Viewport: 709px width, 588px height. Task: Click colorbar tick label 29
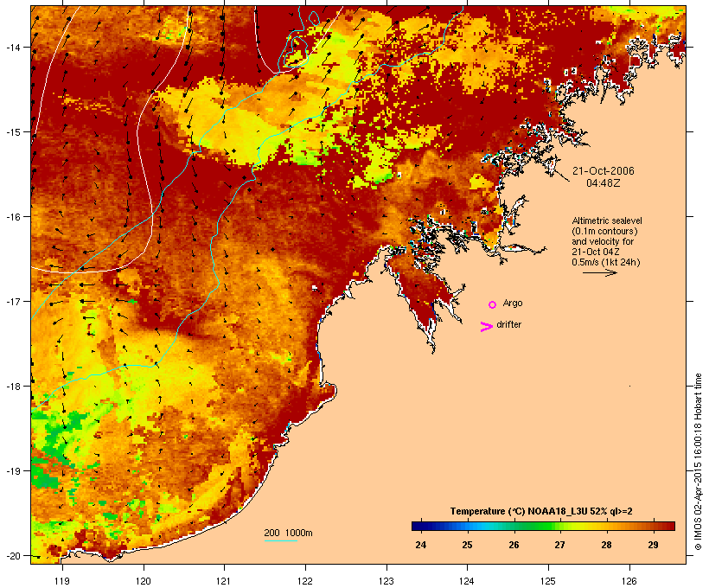pyautogui.click(x=653, y=545)
